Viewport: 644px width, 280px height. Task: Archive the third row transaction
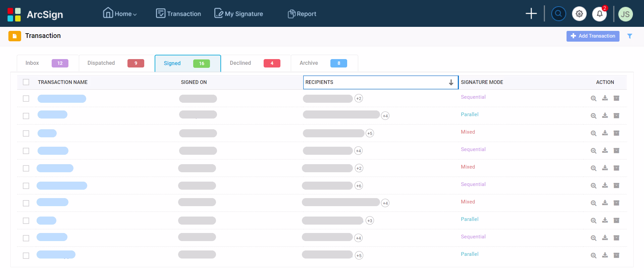(616, 133)
